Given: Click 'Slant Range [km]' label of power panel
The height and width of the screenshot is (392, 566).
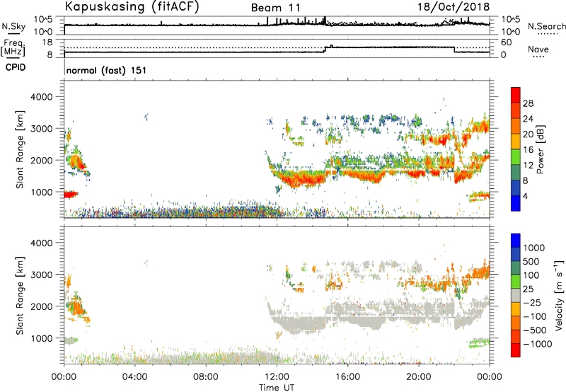Looking at the screenshot, I should click(x=21, y=149).
